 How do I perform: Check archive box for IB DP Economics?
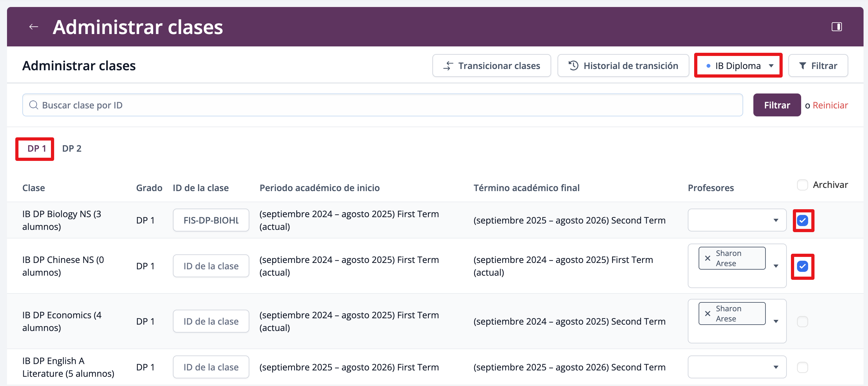click(x=802, y=321)
